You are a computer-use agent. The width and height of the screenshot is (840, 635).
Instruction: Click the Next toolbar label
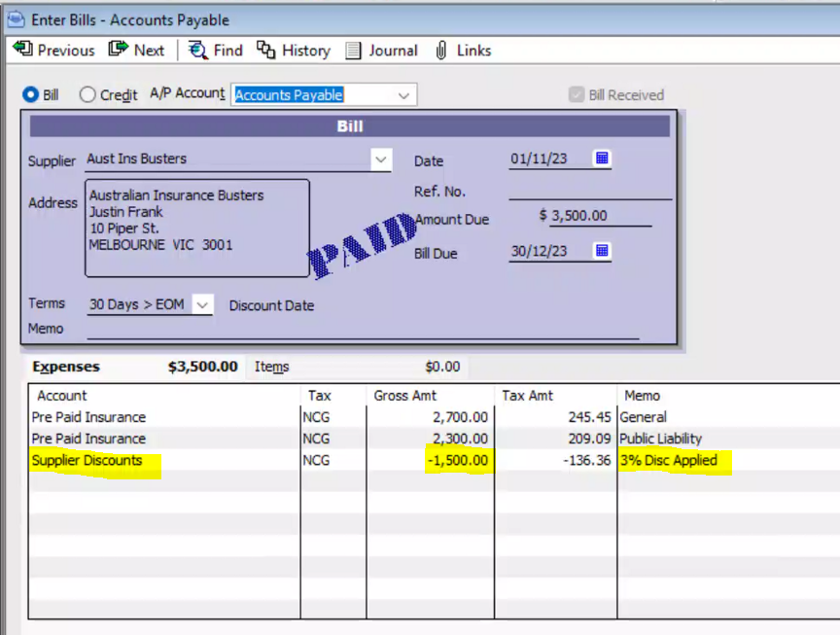click(149, 51)
